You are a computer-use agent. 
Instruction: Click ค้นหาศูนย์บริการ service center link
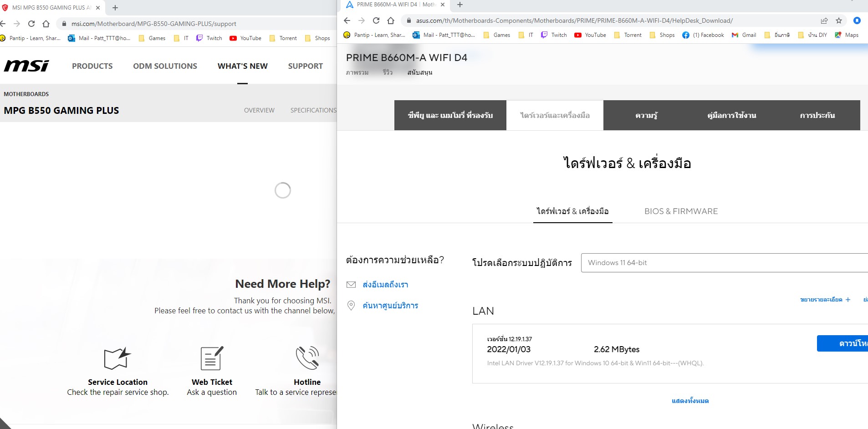(x=390, y=306)
